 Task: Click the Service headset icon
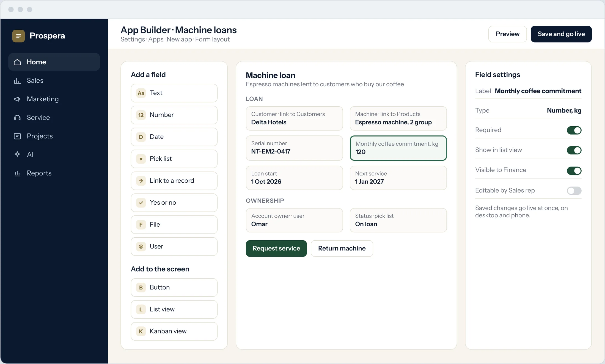[x=17, y=118]
